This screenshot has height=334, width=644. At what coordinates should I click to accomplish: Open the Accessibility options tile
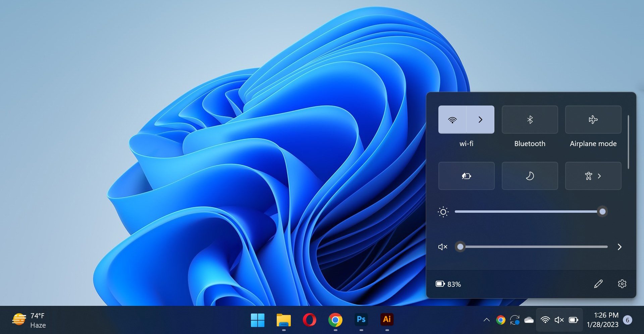pyautogui.click(x=593, y=176)
